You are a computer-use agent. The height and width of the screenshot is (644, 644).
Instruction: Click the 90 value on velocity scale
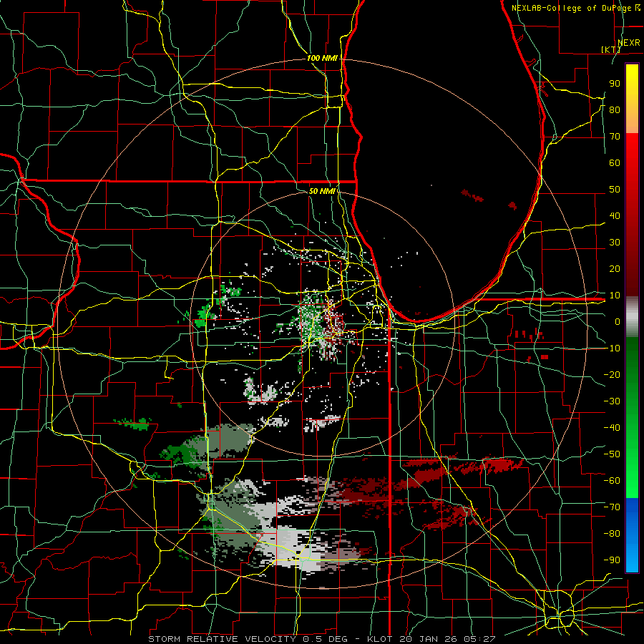[x=615, y=84]
